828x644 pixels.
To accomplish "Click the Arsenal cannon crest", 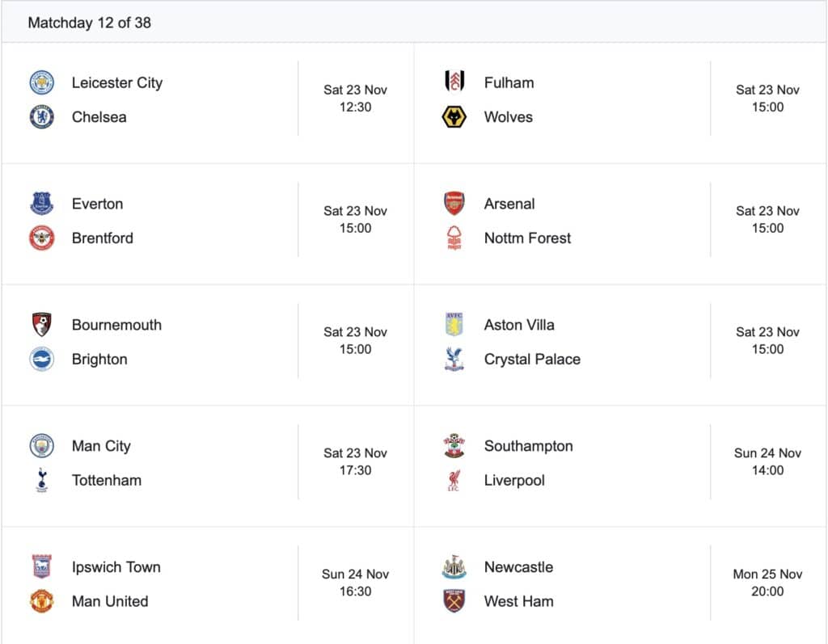I will [x=454, y=204].
